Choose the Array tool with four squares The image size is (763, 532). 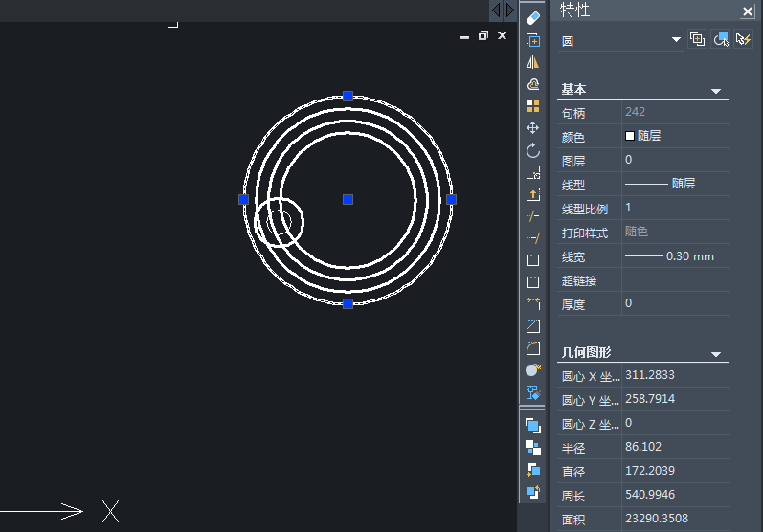(533, 106)
